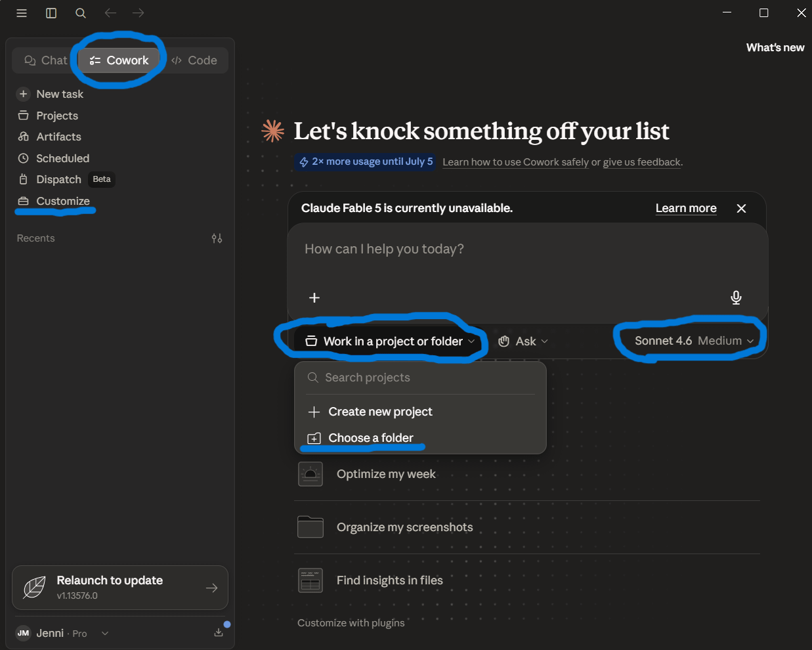Click the Recents filter settings icon

pos(217,238)
